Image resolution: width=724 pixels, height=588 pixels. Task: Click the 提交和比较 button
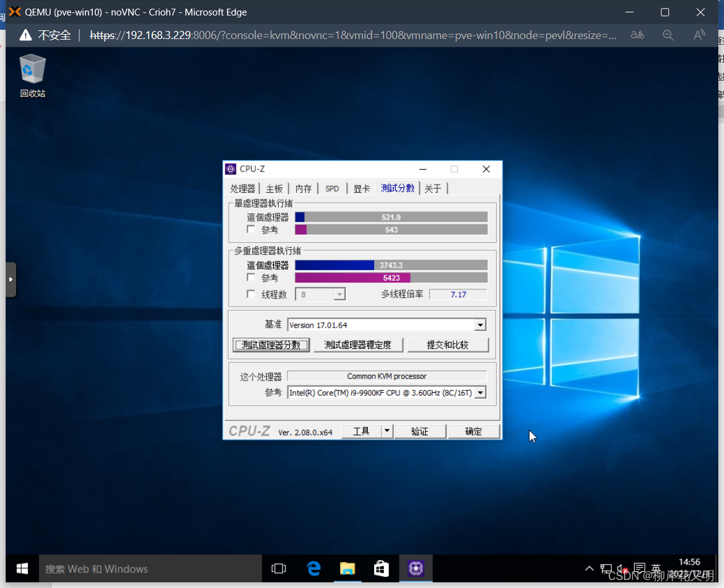(448, 345)
